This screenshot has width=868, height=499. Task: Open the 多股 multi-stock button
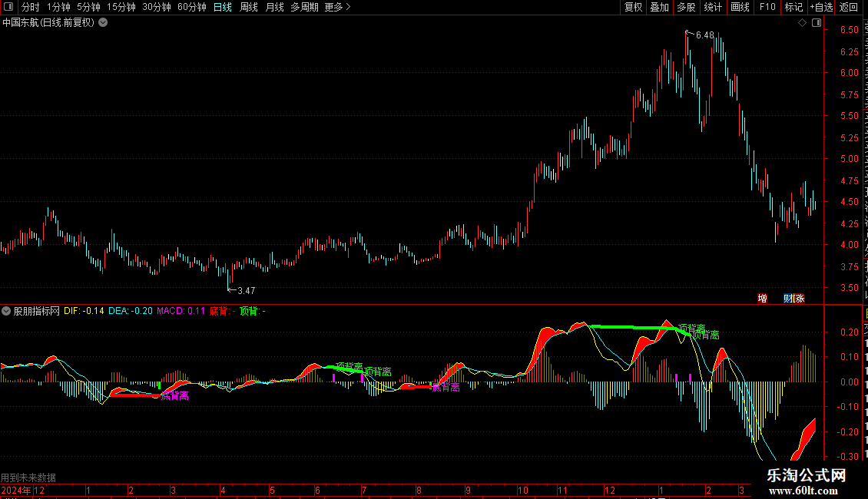(687, 7)
